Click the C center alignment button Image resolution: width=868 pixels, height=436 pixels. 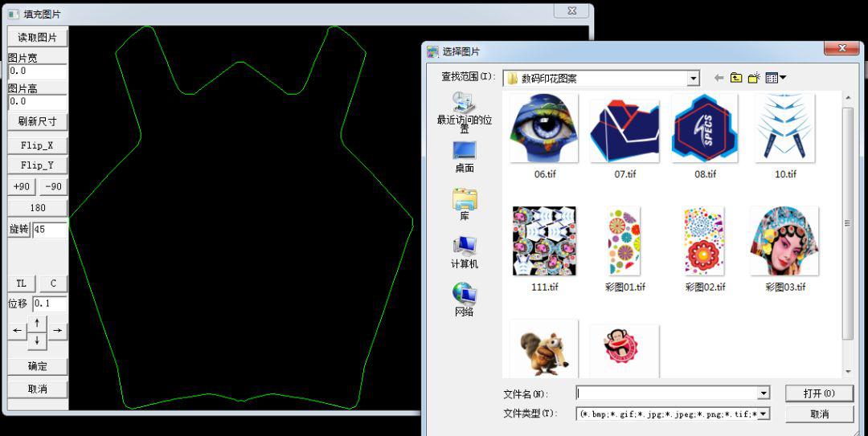click(54, 283)
